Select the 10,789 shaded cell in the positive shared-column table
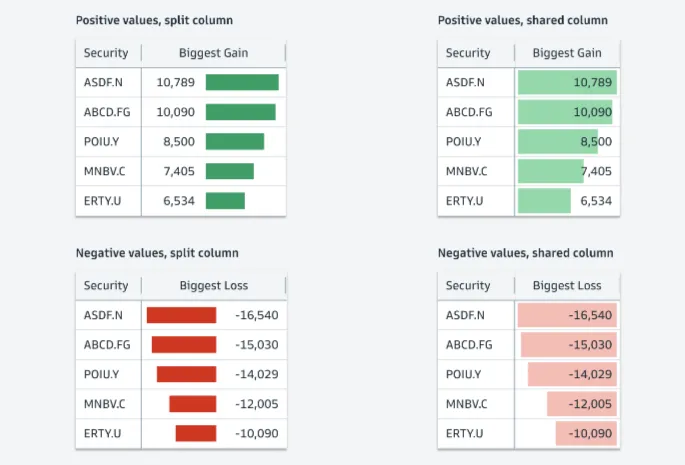Image resolution: width=685 pixels, height=465 pixels. [x=567, y=82]
